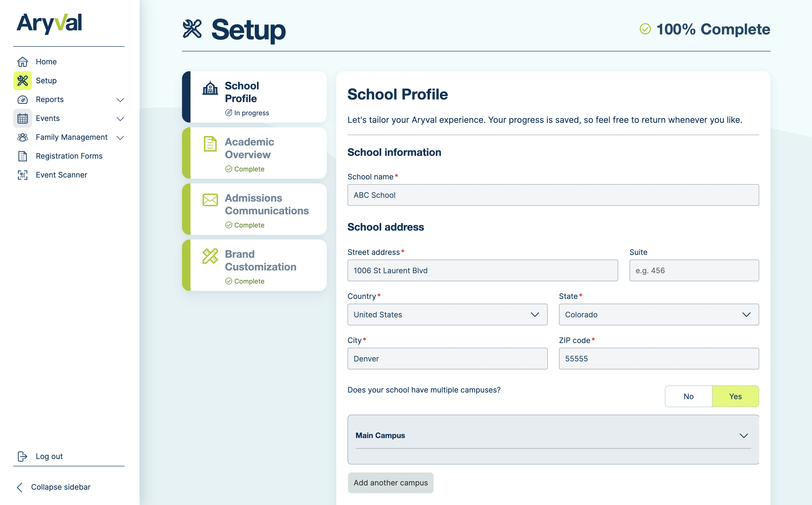
Task: Open the Event Scanner QR icon
Action: [22, 175]
